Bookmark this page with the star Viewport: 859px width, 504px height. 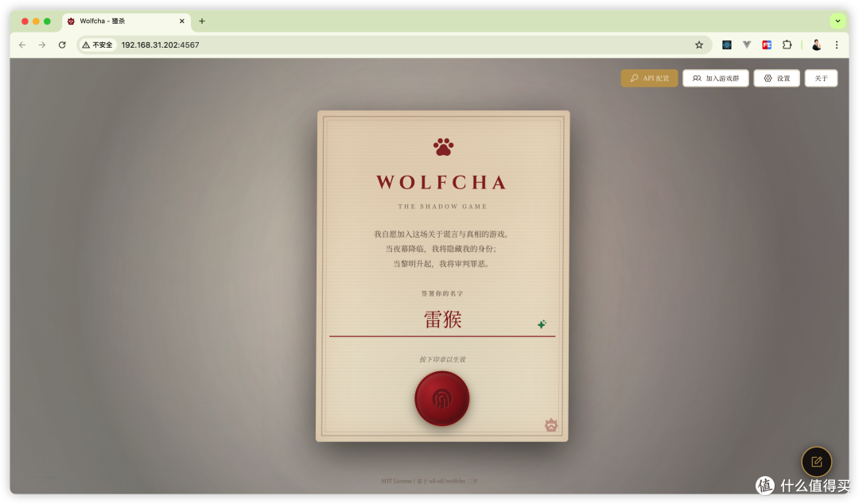click(x=699, y=45)
